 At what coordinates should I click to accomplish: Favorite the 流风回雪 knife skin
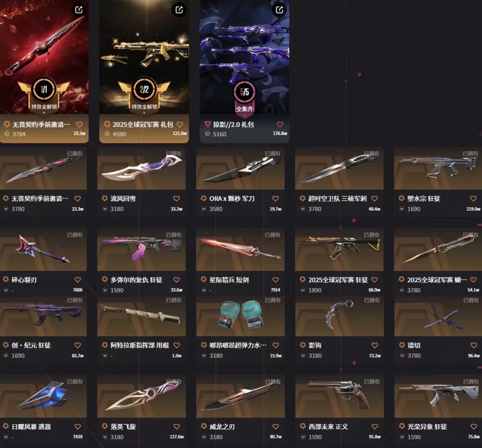(176, 199)
